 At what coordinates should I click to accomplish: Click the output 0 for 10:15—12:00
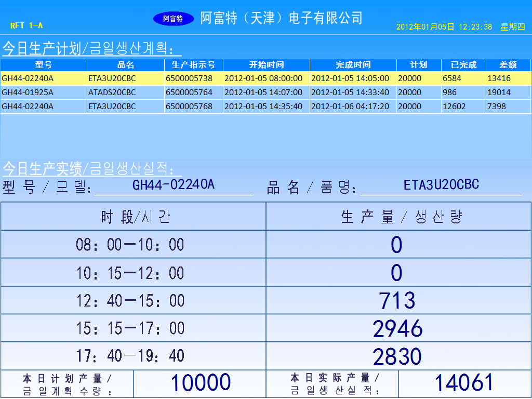398,272
